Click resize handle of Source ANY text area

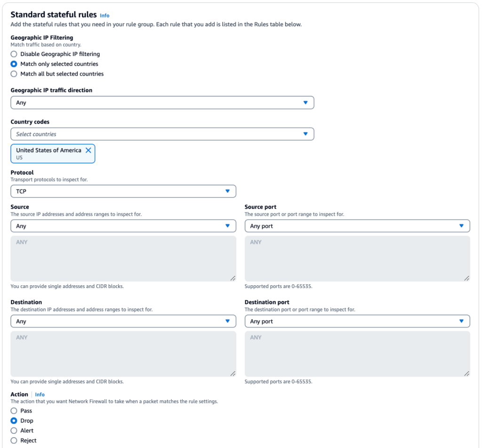233,279
